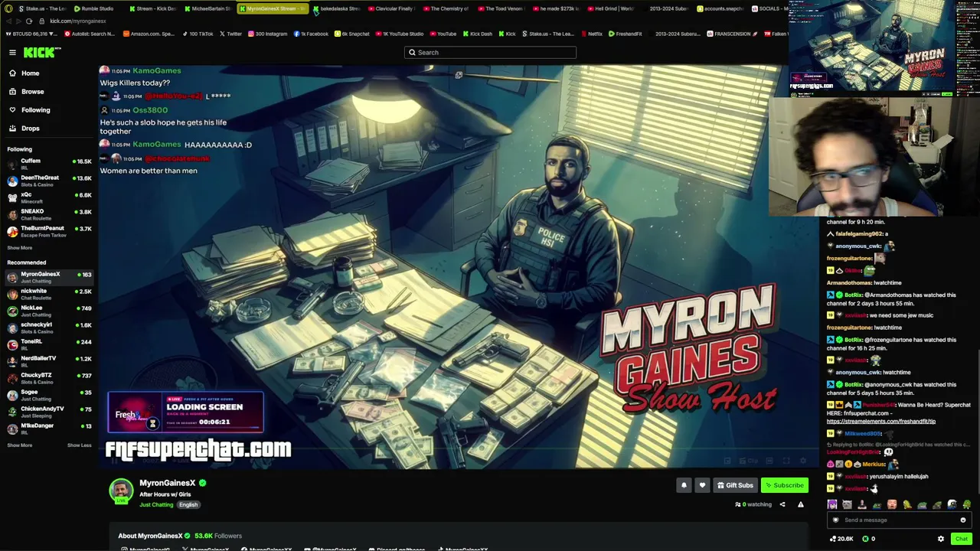Open the Kick Dash bookmark
This screenshot has width=980, height=551.
pyautogui.click(x=476, y=34)
